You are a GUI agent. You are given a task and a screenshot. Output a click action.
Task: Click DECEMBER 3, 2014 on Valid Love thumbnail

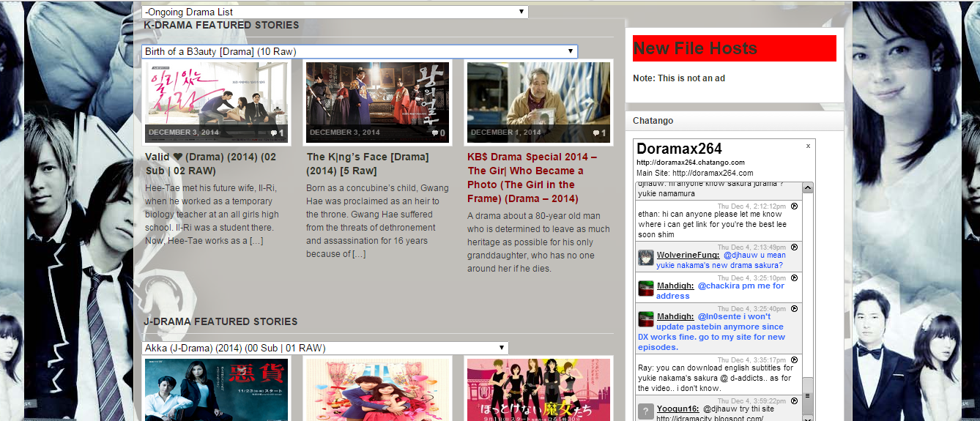coord(183,133)
